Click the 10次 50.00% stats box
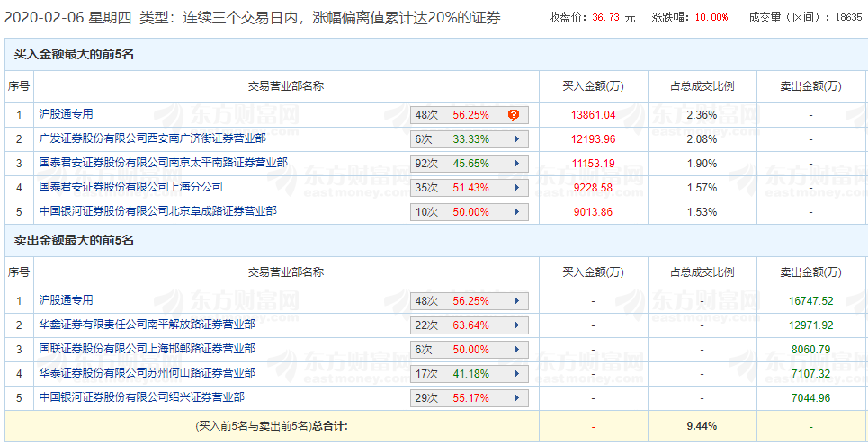This screenshot has width=868, height=445. [470, 212]
